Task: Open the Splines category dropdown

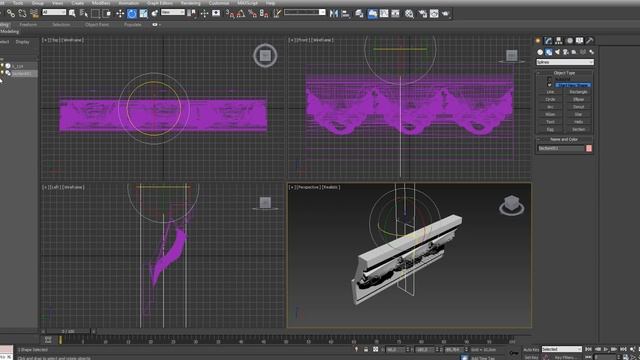Action: click(x=564, y=62)
